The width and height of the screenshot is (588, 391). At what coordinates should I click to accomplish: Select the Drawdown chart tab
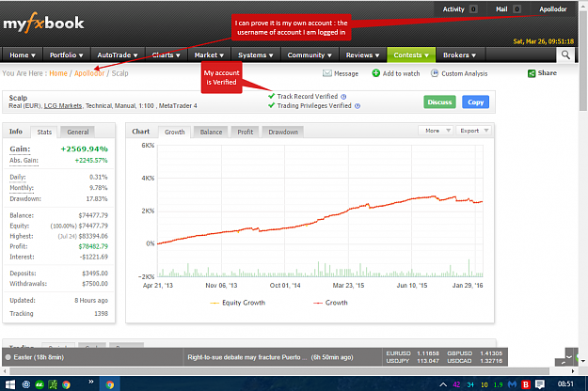[x=283, y=132]
